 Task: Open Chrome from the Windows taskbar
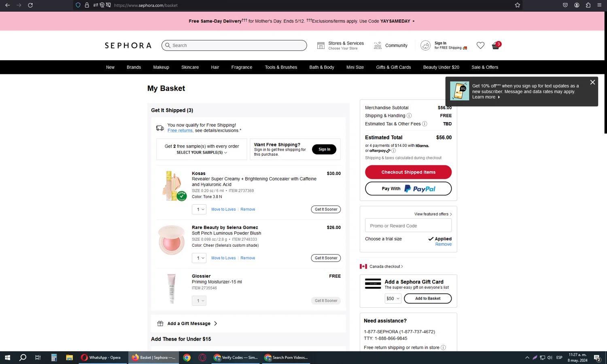[x=187, y=358]
